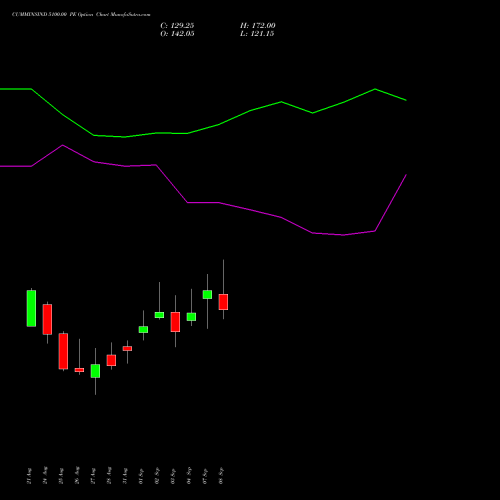Select the high value H: 172.00
500x500 pixels.
pyautogui.click(x=258, y=26)
